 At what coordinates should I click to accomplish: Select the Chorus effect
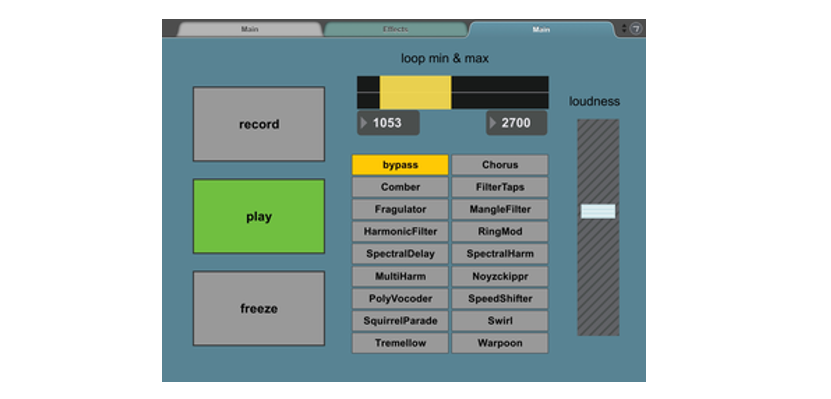point(500,165)
